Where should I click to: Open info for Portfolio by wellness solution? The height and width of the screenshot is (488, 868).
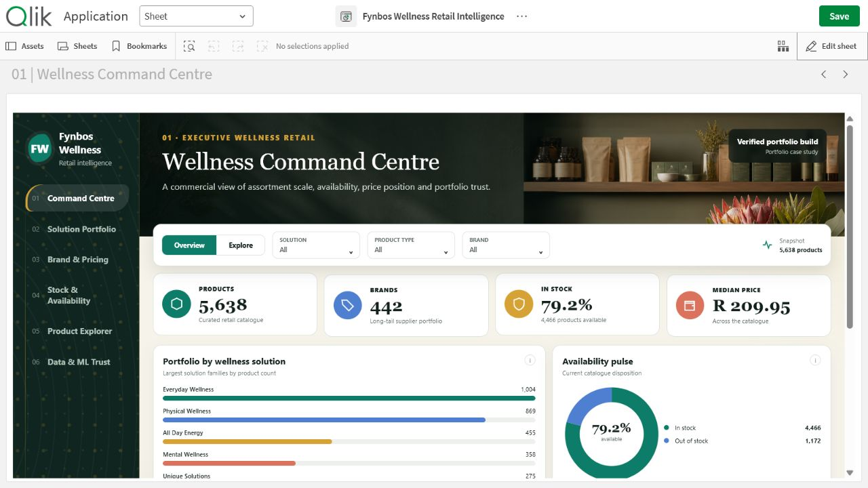coord(530,361)
